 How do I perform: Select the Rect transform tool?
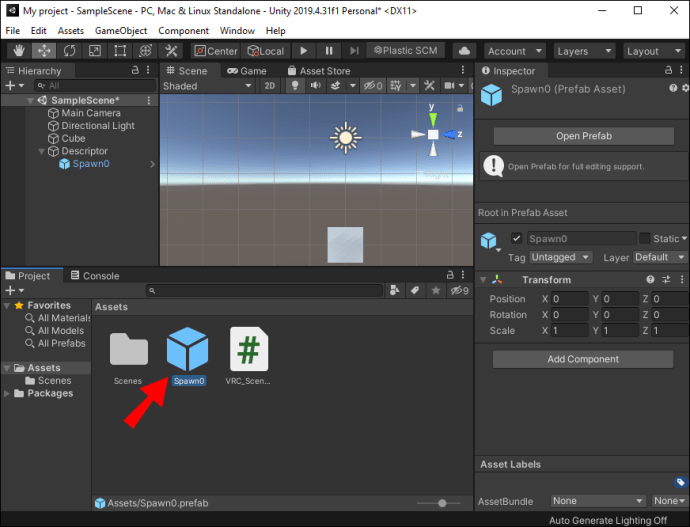pos(120,51)
